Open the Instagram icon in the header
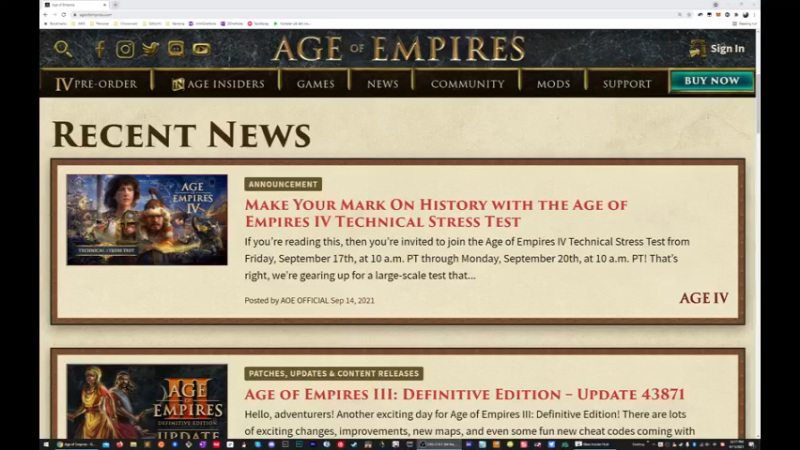The width and height of the screenshot is (800, 450). pos(125,49)
